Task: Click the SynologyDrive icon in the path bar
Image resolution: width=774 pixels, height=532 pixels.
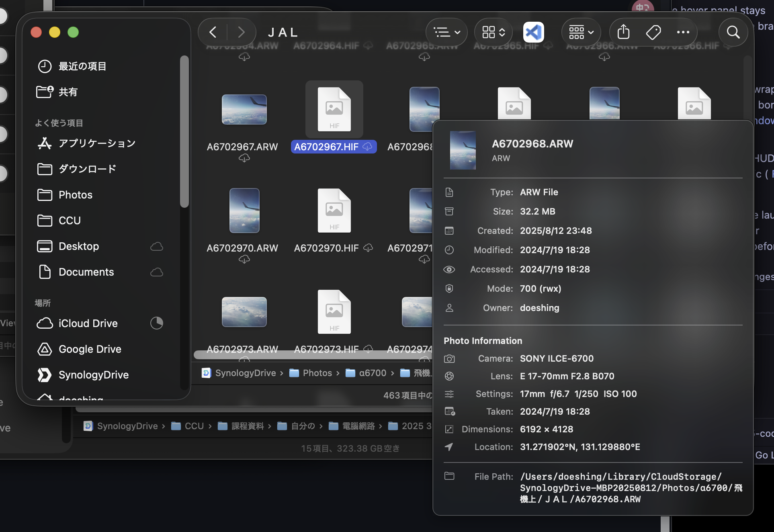Action: [x=206, y=373]
